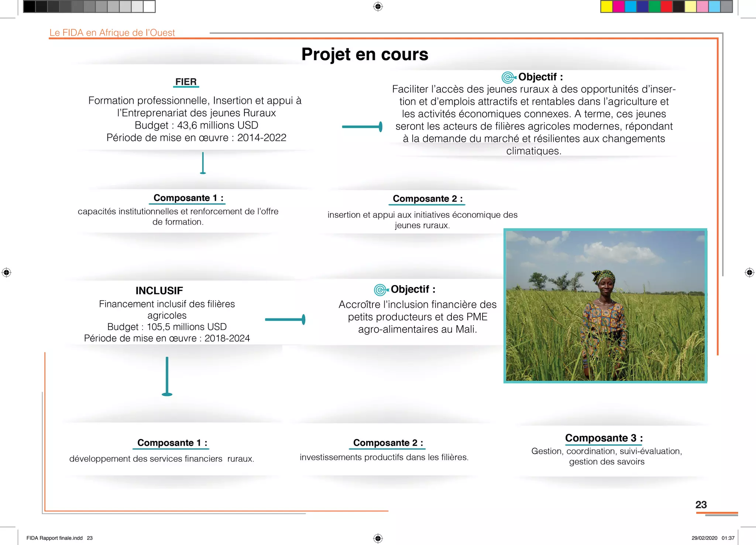Click 'Période de mise en œuvre : 2018-2024'
Screen dimensions: 756x545
(x=167, y=338)
